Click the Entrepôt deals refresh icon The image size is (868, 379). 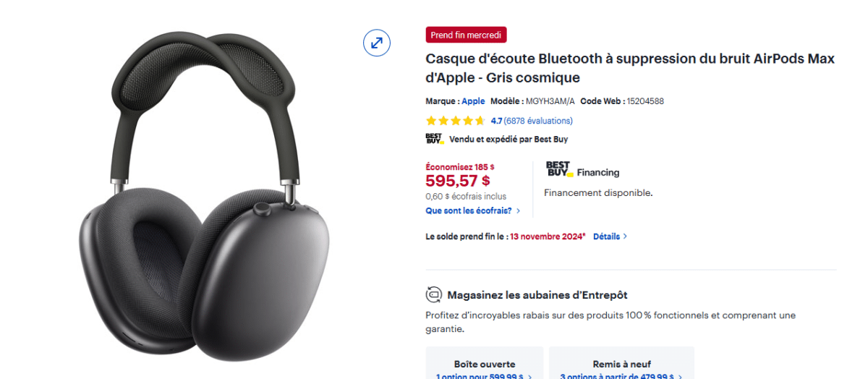(434, 295)
